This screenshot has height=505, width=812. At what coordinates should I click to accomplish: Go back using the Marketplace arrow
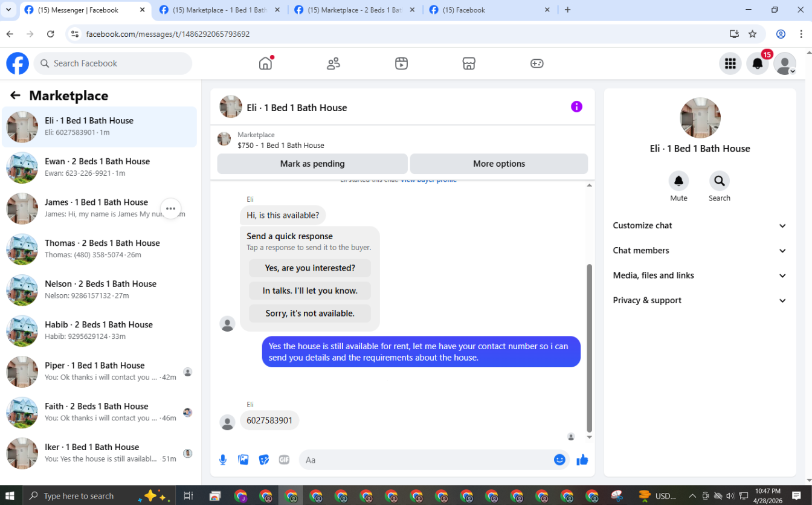click(15, 95)
